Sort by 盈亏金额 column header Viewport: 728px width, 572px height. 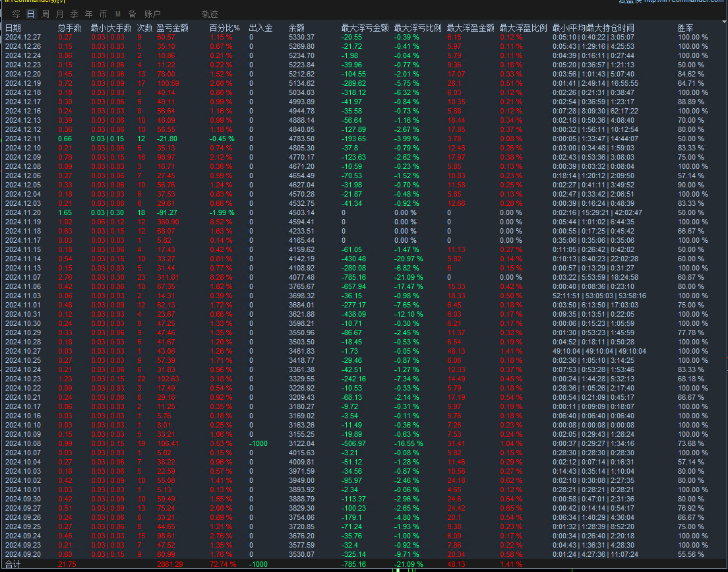[x=173, y=28]
